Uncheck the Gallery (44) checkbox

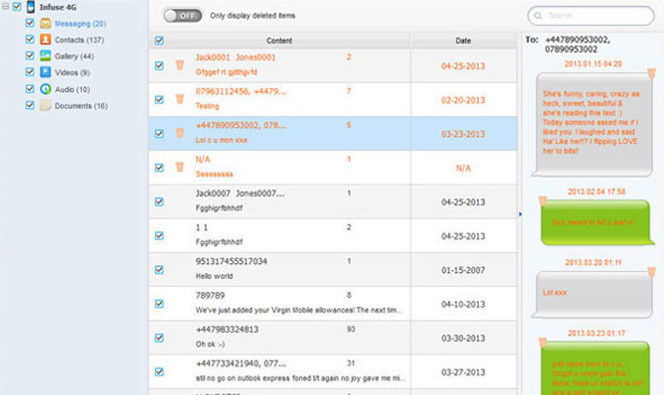point(30,55)
